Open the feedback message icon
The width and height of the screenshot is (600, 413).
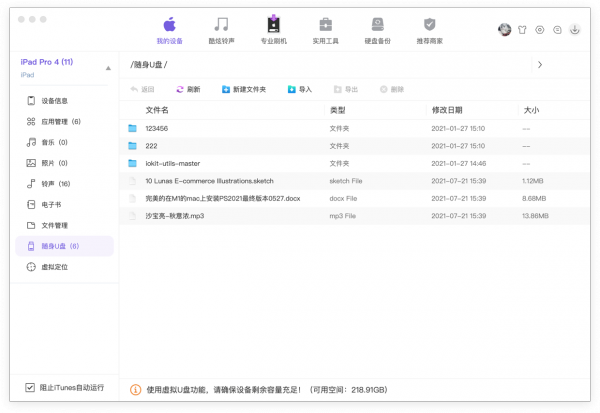click(557, 30)
